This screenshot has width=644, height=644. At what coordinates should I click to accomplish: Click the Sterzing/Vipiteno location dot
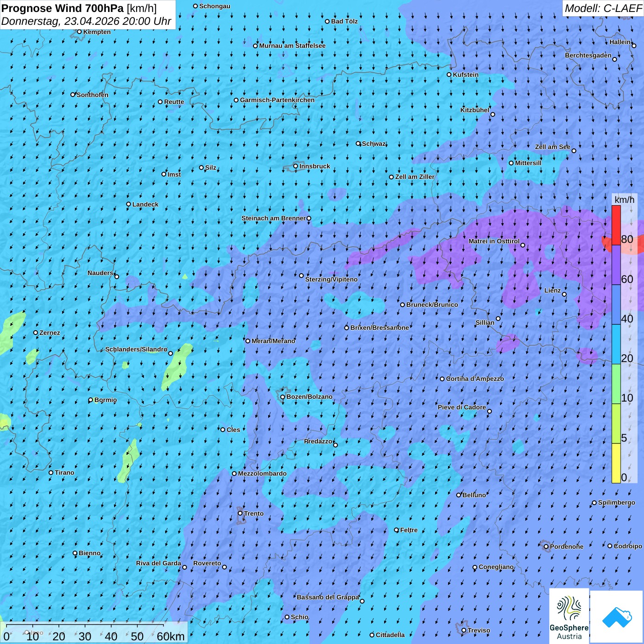pyautogui.click(x=301, y=276)
